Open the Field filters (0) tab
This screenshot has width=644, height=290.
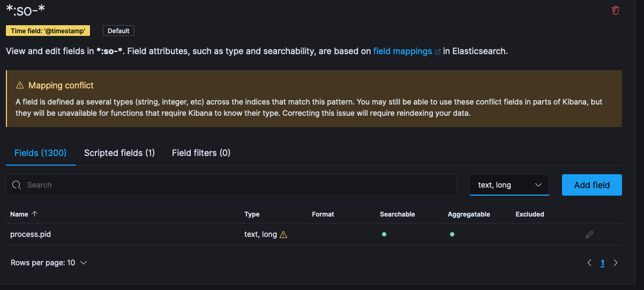coord(201,153)
